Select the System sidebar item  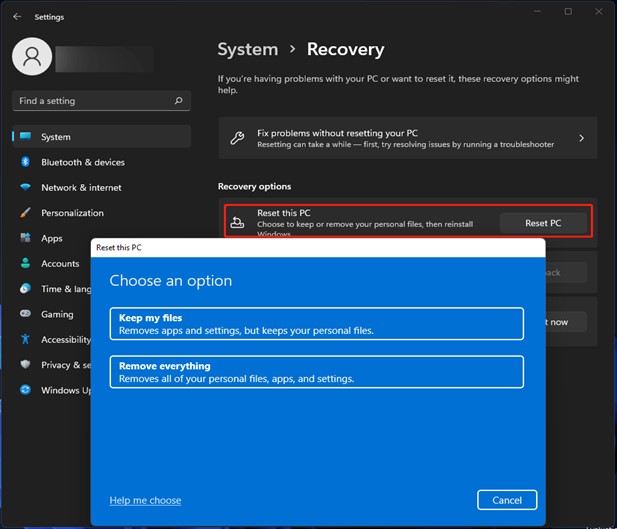[x=100, y=137]
